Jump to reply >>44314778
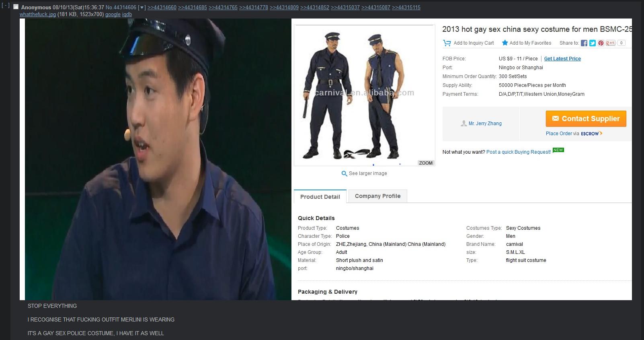This screenshot has width=644, height=340. (x=254, y=8)
